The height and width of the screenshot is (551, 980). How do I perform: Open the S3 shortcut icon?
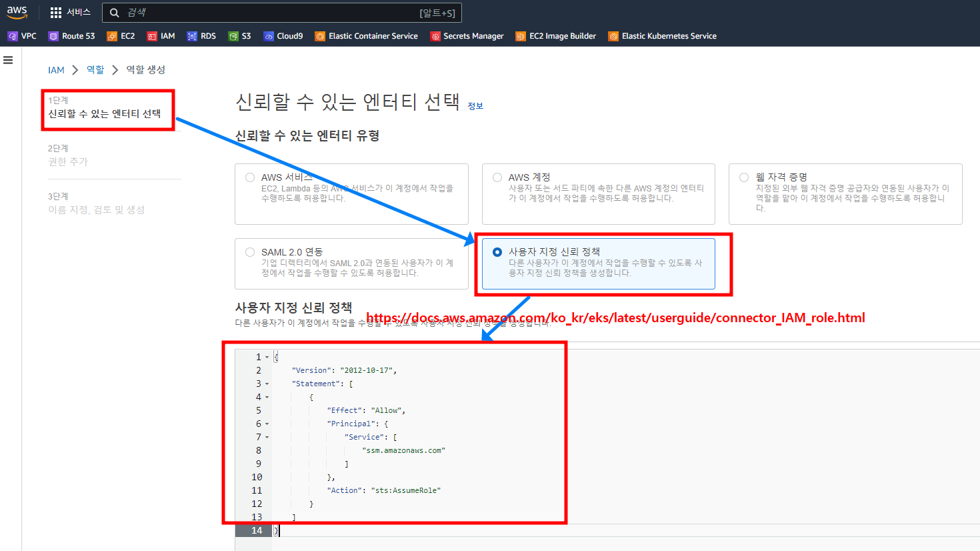pyautogui.click(x=233, y=36)
